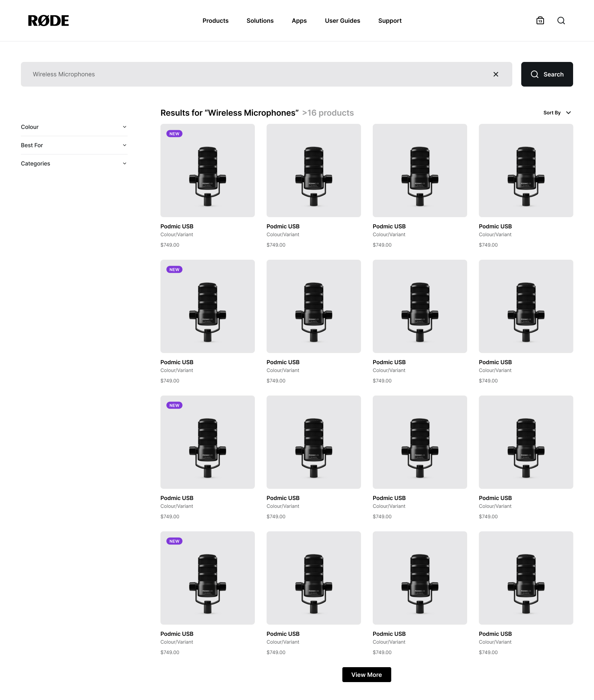This screenshot has height=700, width=594.
Task: Click the dark Search button
Action: point(547,74)
